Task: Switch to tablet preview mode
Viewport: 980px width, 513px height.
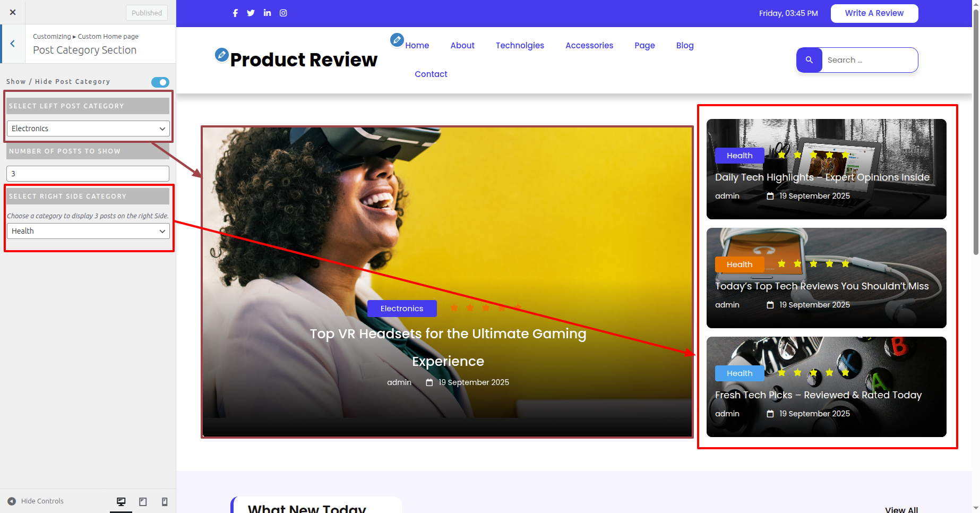Action: tap(143, 501)
